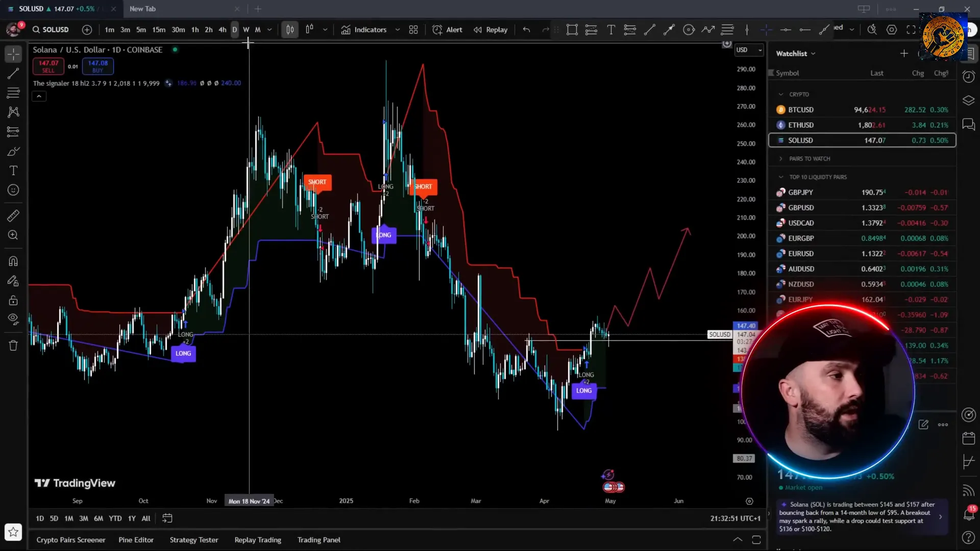Toggle hide all drawings eye icon

[x=13, y=319]
